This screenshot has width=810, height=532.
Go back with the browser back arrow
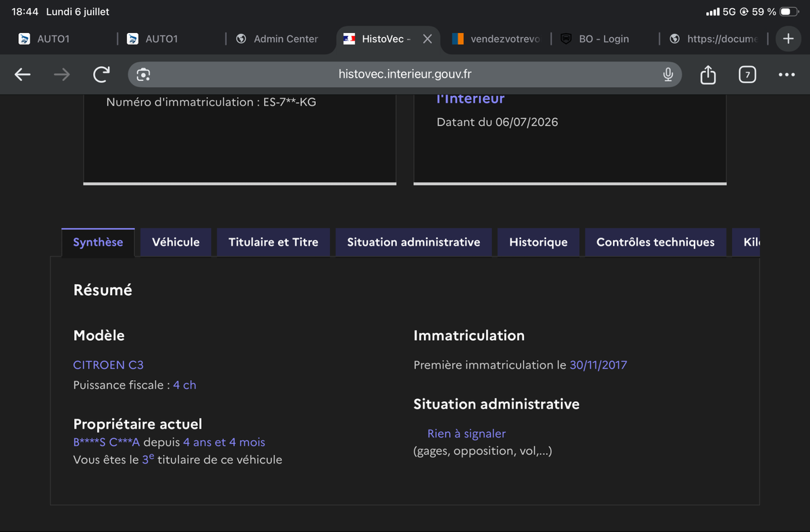(23, 74)
